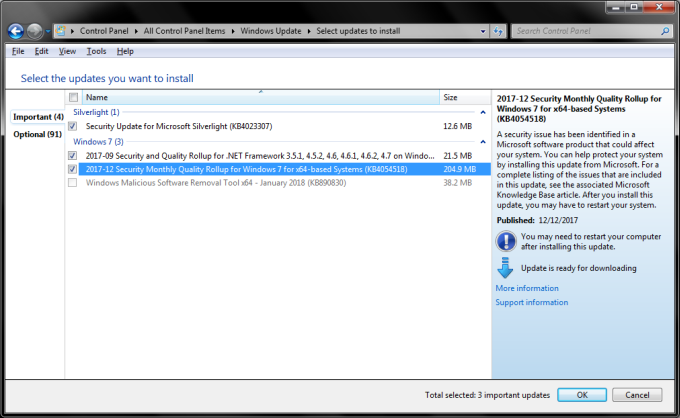Viewport: 680px width, 418px height.
Task: Close the Windows Update window
Action: [659, 7]
